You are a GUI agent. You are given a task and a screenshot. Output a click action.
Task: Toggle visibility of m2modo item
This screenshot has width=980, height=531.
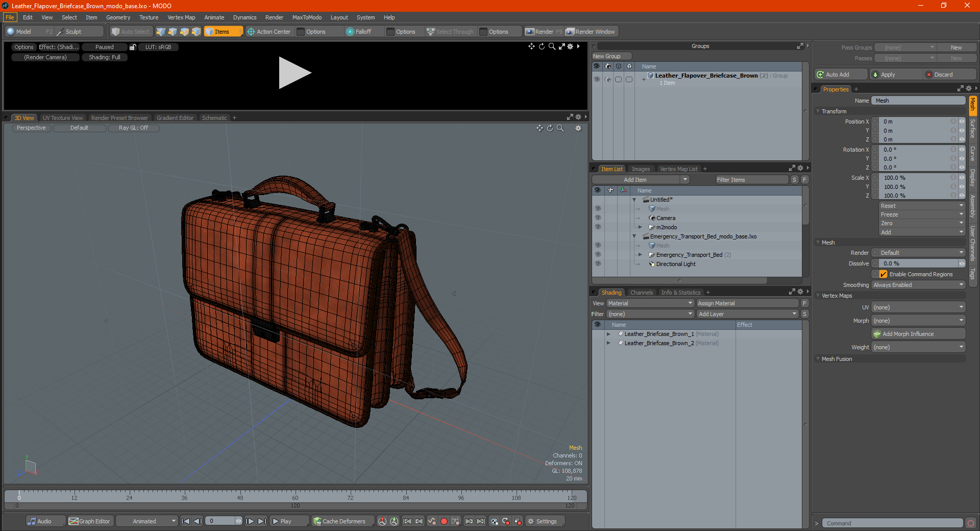598,227
